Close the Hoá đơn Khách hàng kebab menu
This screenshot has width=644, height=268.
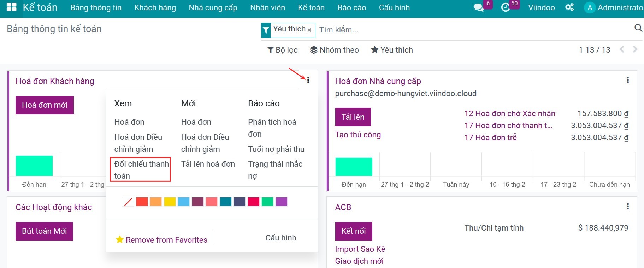308,80
